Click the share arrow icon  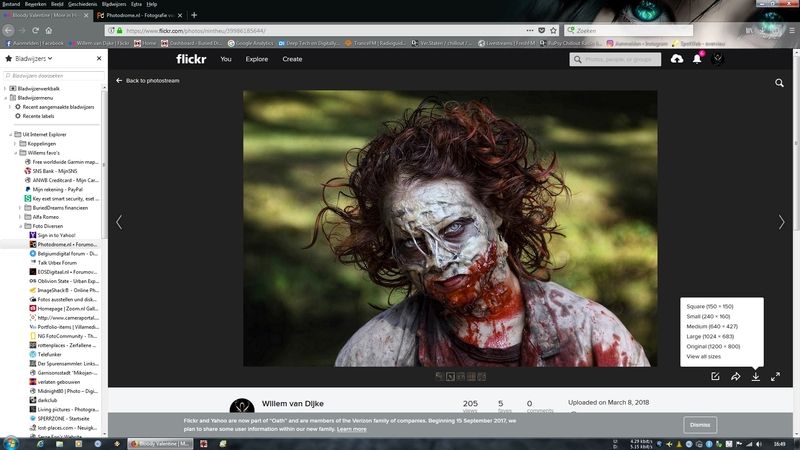pos(735,377)
